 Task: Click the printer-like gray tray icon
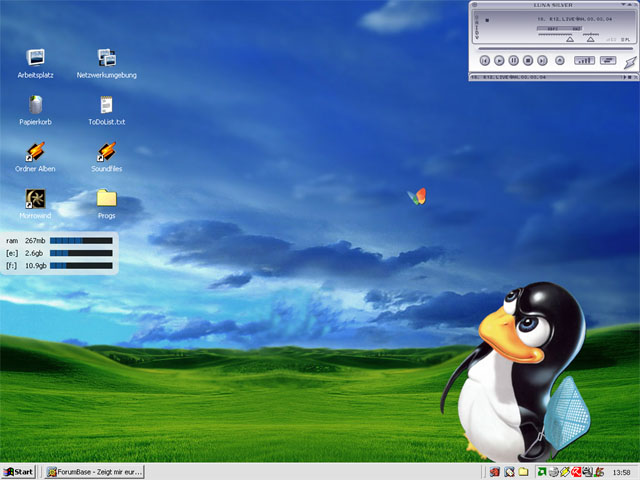[x=588, y=472]
